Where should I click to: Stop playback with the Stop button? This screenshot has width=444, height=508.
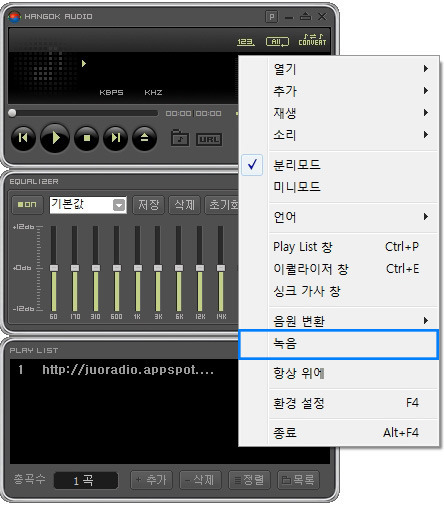[86, 138]
